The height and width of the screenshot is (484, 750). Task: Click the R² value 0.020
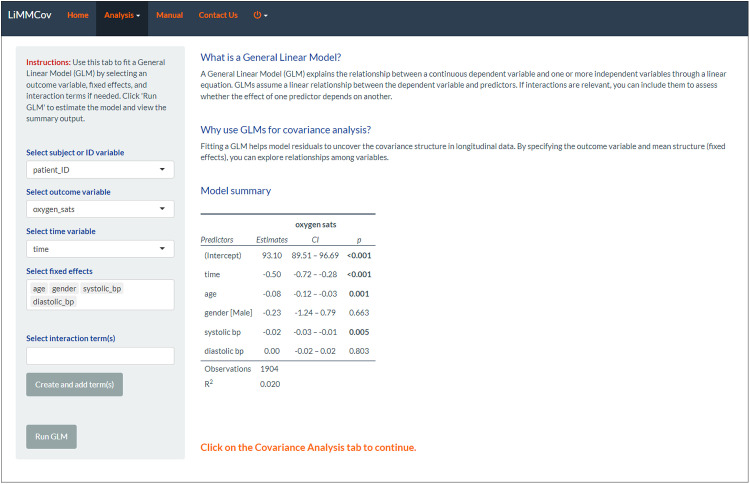point(270,384)
